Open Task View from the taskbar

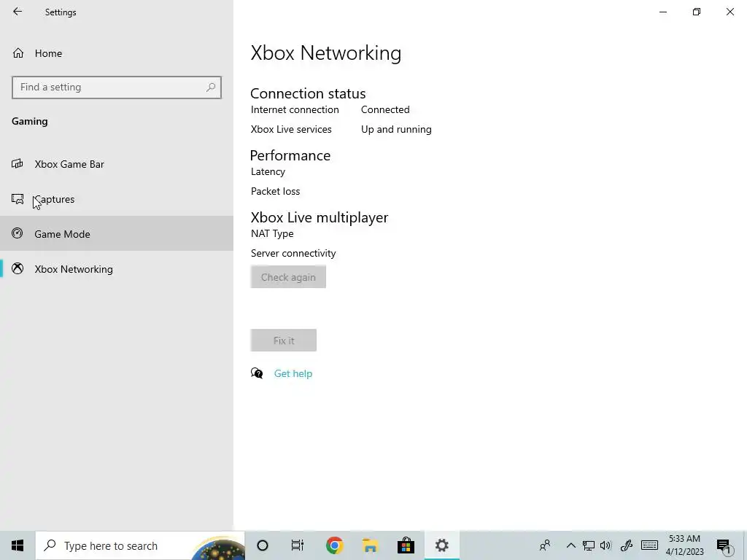[x=298, y=545]
